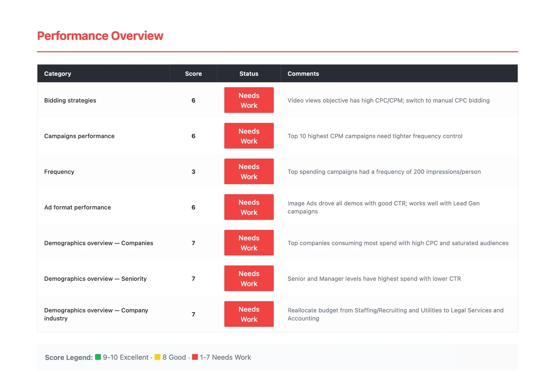This screenshot has width=555, height=392.
Task: Click score 6 in Ad format performance row
Action: tap(193, 207)
